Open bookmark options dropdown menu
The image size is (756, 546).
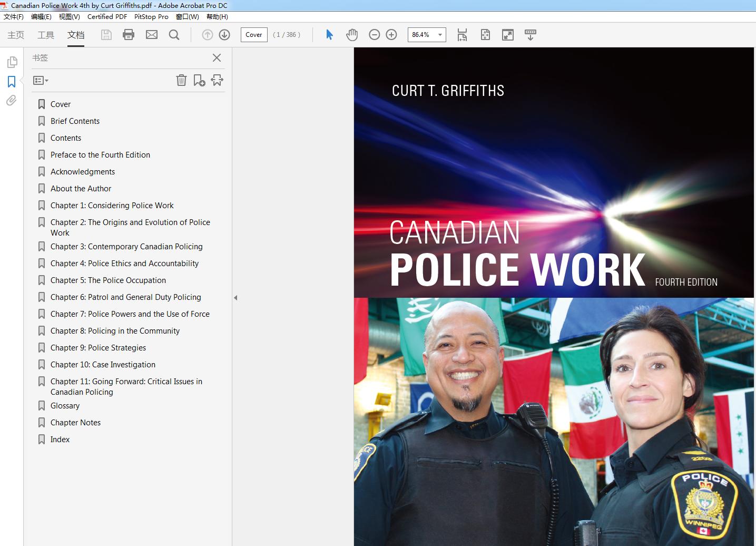tap(41, 81)
